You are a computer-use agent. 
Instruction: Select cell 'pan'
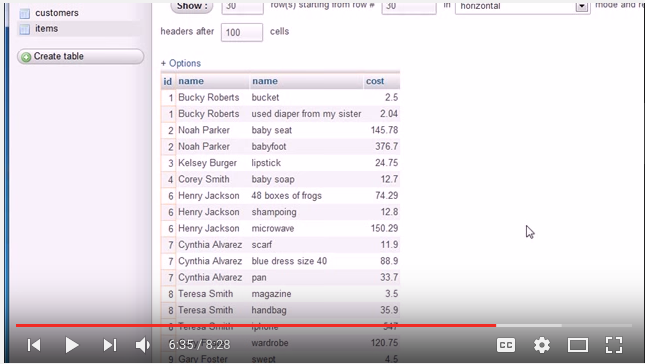point(259,278)
